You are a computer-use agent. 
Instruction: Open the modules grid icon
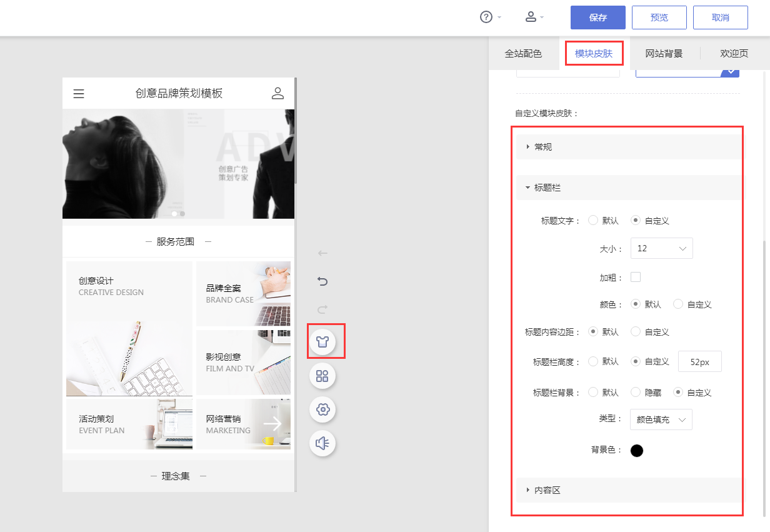322,376
